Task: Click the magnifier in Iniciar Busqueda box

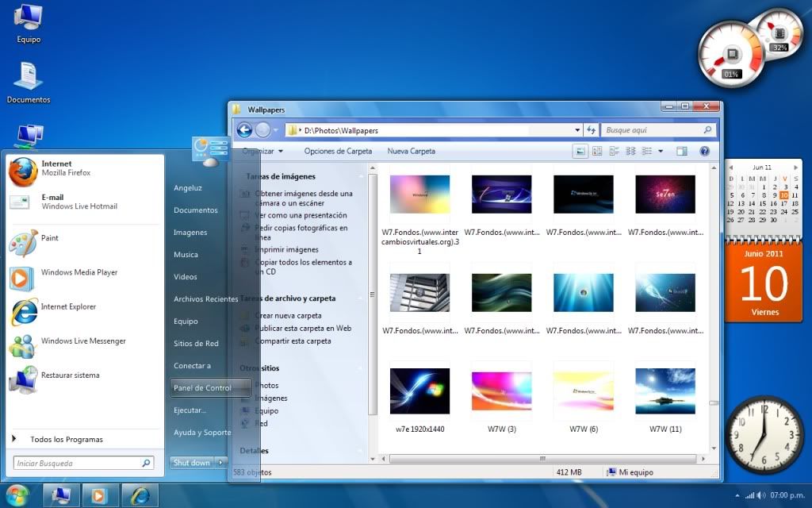Action: click(x=146, y=463)
